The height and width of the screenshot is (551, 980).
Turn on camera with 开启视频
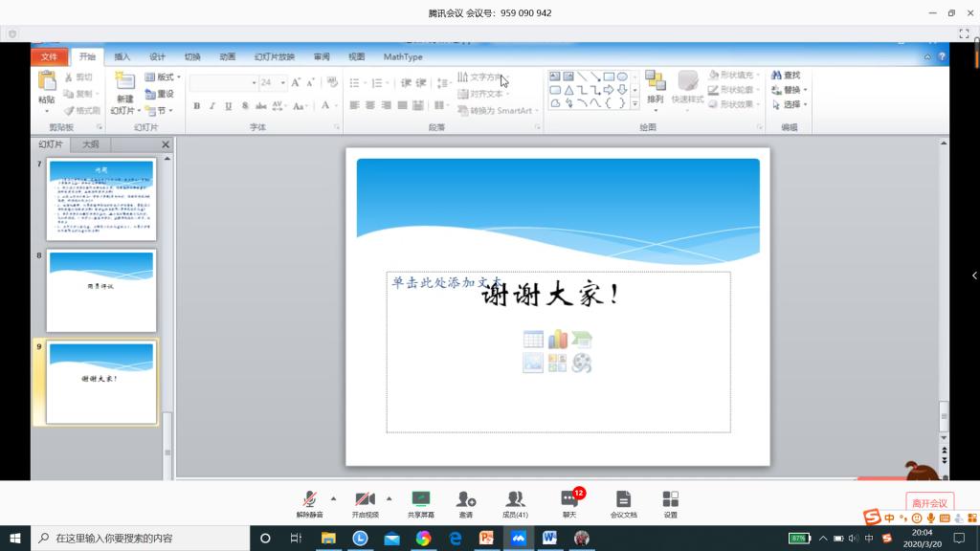point(364,501)
